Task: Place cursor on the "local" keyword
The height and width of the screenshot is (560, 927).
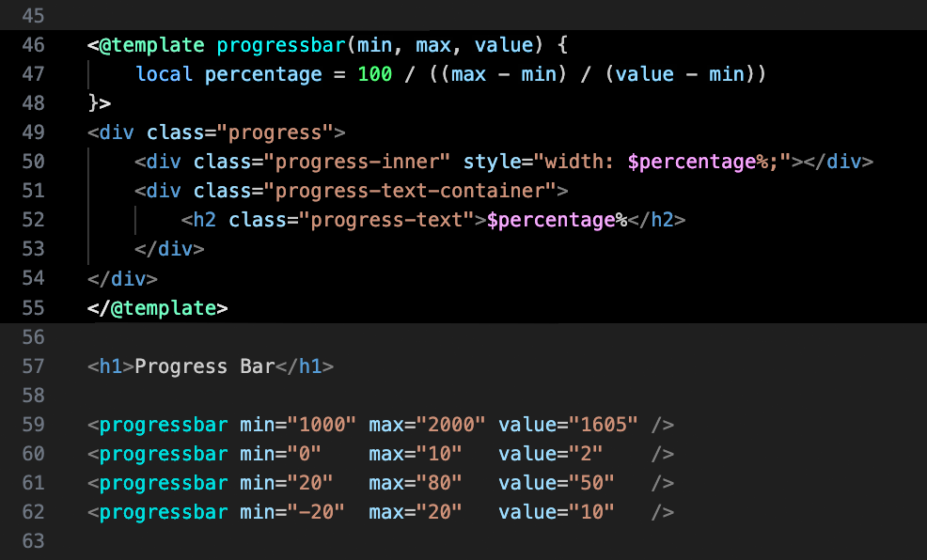Action: click(x=164, y=74)
